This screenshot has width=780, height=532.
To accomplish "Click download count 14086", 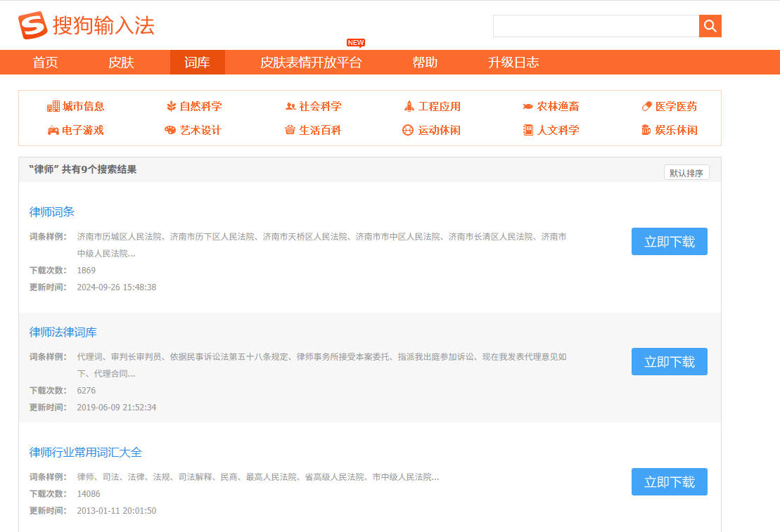I will point(89,494).
